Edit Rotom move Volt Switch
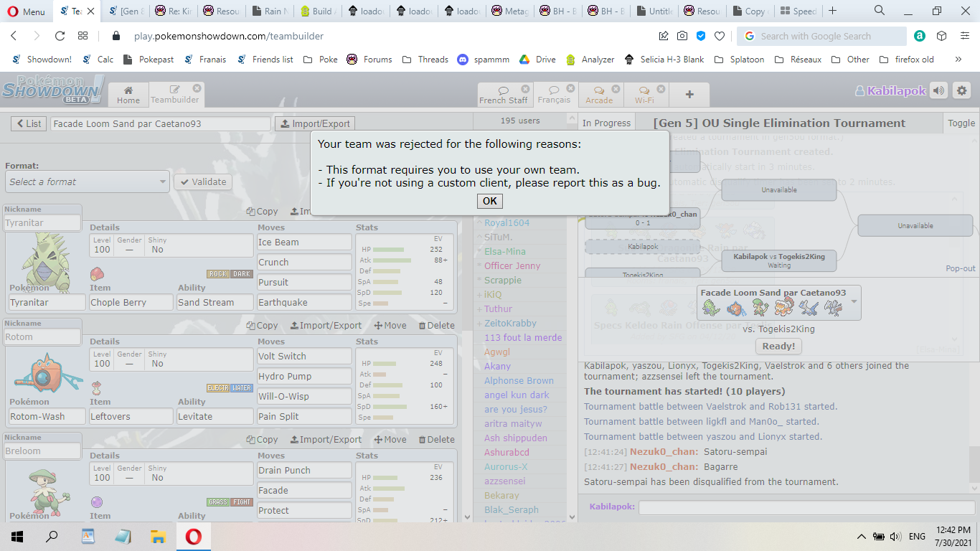Image resolution: width=980 pixels, height=551 pixels. tap(305, 357)
